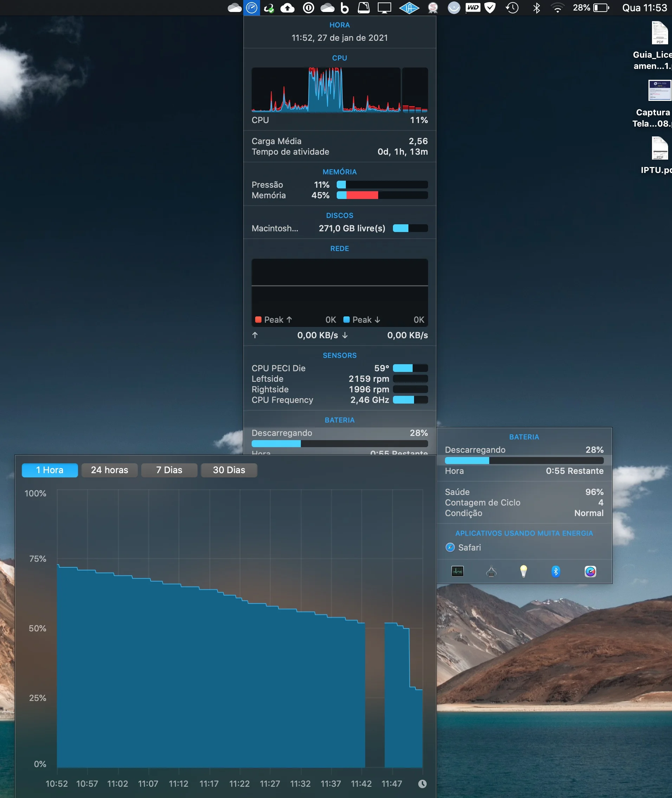This screenshot has height=798, width=672.
Task: Click the Condição Normal row
Action: [524, 513]
